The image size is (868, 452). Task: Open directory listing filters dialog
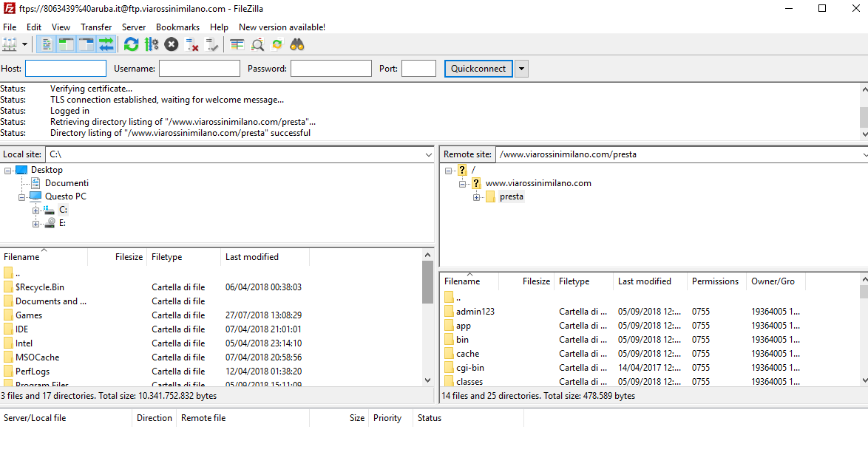click(237, 44)
